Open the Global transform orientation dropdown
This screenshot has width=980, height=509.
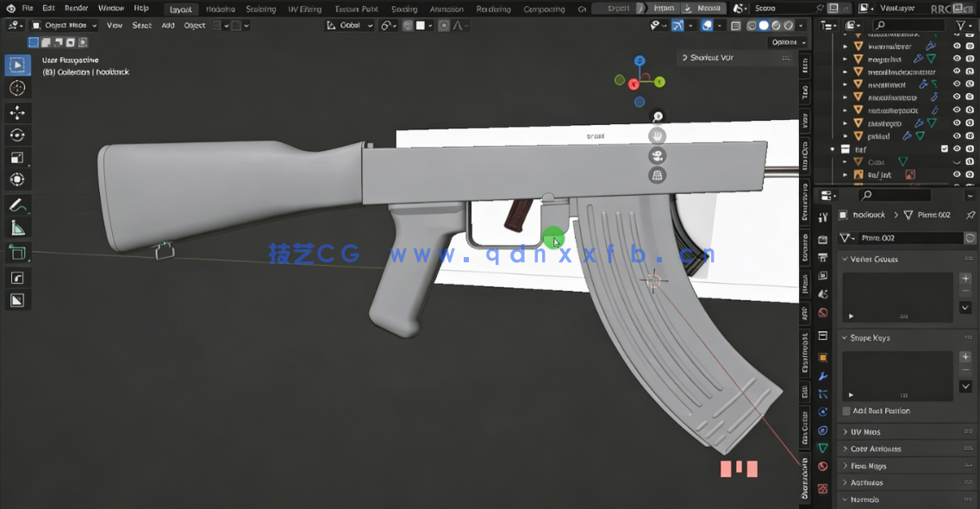point(350,25)
